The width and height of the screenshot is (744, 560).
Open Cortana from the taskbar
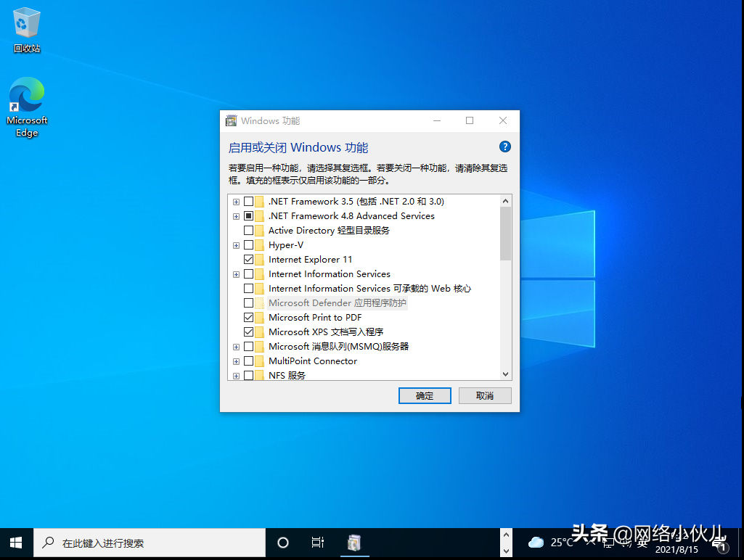pyautogui.click(x=282, y=542)
